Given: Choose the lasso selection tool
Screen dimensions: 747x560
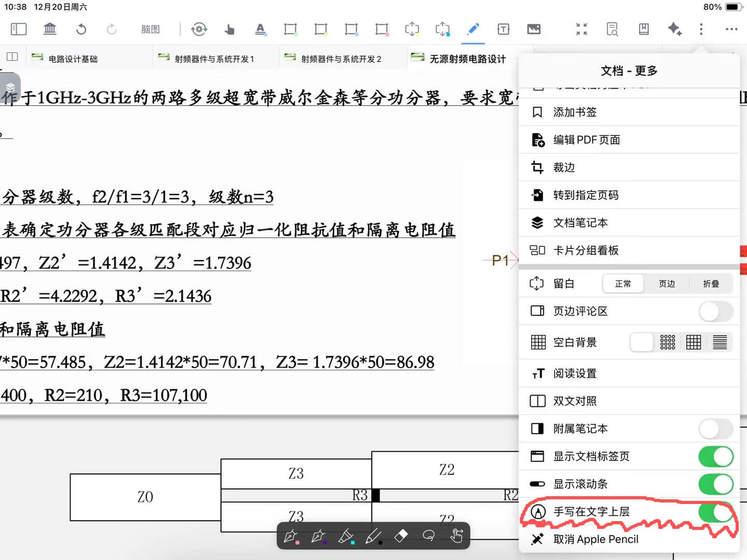Looking at the screenshot, I should (428, 536).
